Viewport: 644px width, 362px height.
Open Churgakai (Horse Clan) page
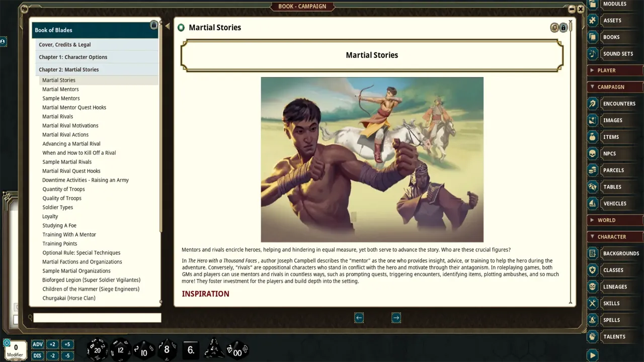(x=69, y=298)
